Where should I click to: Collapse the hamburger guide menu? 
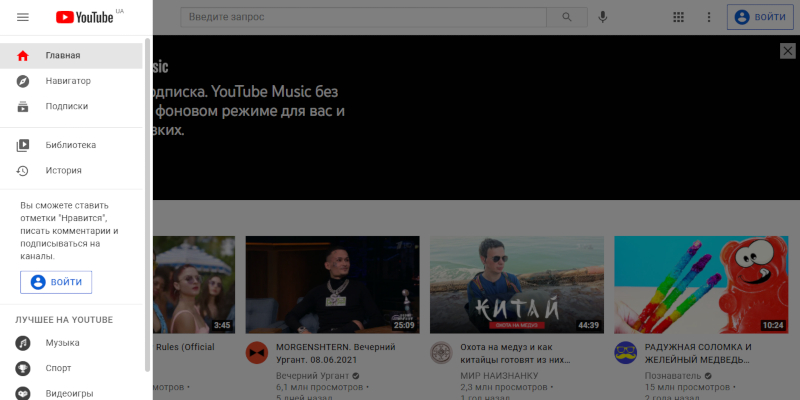[x=23, y=17]
